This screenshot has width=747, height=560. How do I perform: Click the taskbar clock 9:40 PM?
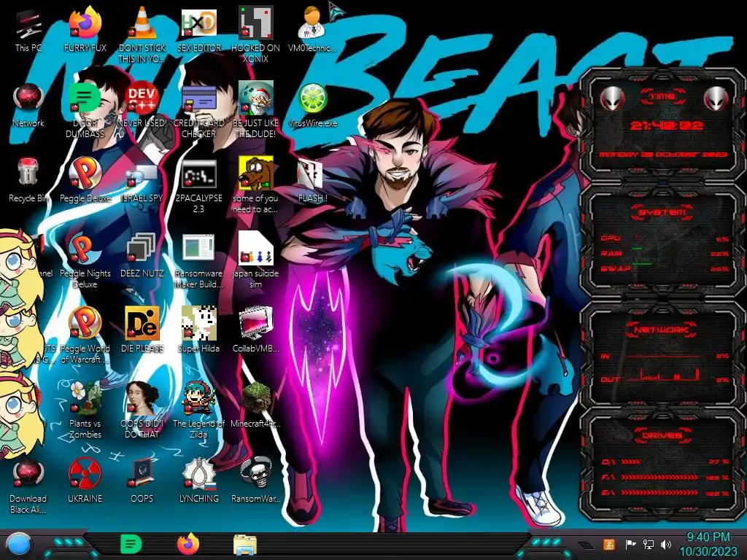[x=708, y=544]
